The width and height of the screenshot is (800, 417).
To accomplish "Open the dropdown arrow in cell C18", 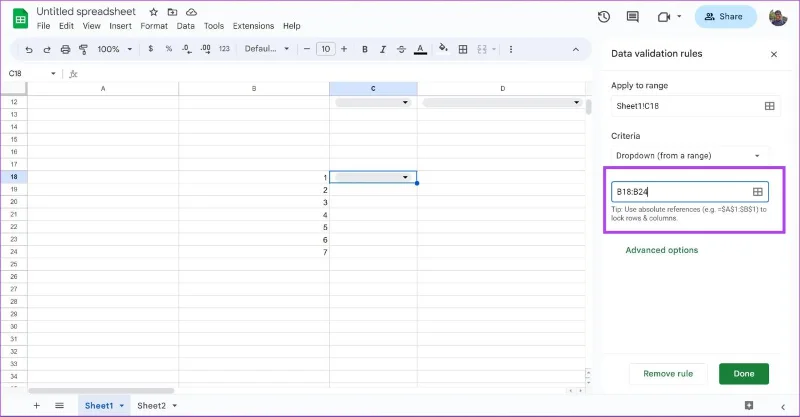I will pyautogui.click(x=405, y=177).
